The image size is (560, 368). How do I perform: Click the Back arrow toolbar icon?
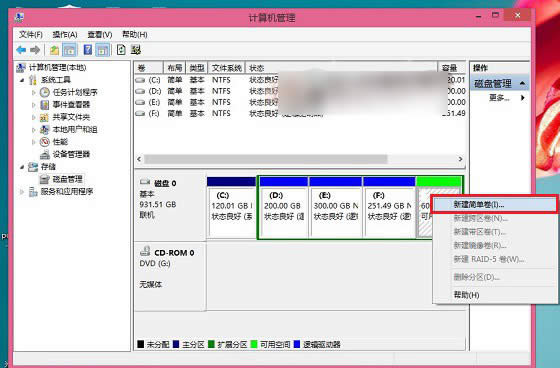(21, 50)
